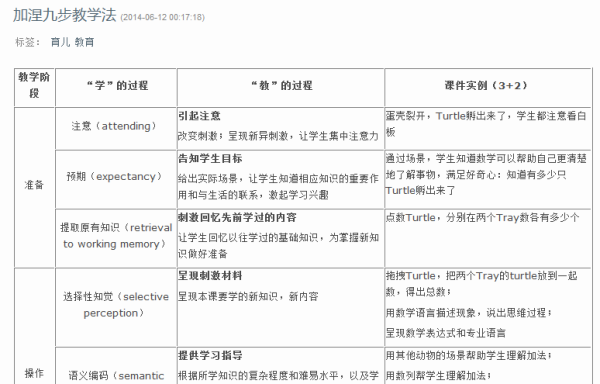The height and width of the screenshot is (384, 600).
Task: Click the bold heading 引起注意
Action: point(199,116)
